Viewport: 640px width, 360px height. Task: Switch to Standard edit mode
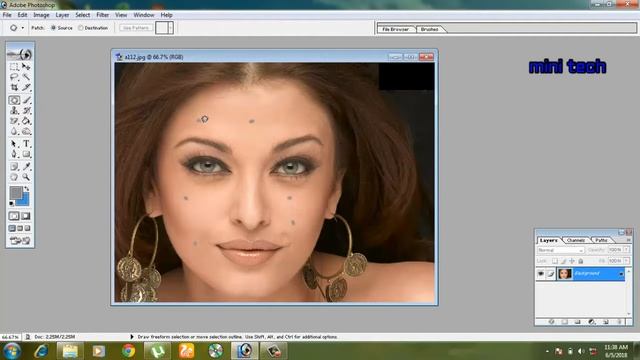pos(14,216)
